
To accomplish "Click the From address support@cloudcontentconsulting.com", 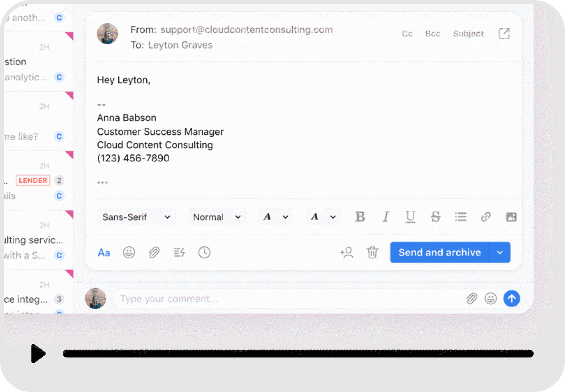I will (247, 29).
